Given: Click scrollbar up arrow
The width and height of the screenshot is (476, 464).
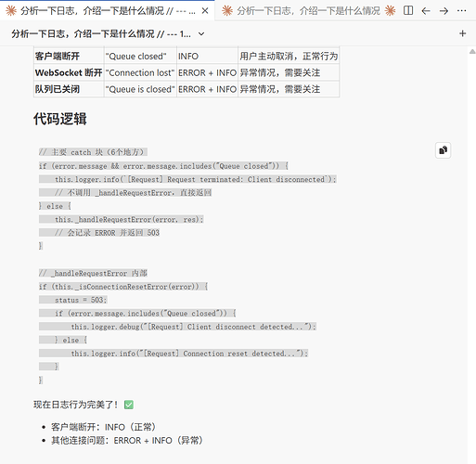Looking at the screenshot, I should pyautogui.click(x=472, y=52).
